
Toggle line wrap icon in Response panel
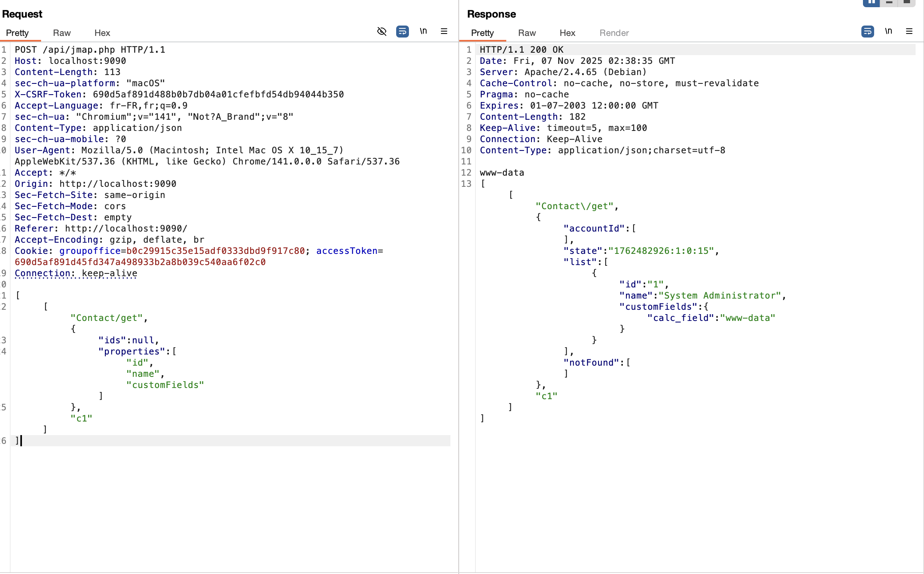tap(867, 31)
